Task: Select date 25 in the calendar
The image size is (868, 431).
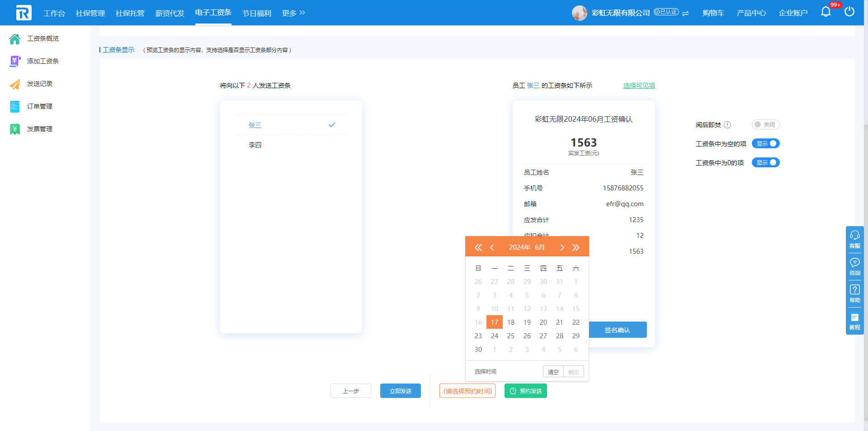Action: tap(511, 336)
